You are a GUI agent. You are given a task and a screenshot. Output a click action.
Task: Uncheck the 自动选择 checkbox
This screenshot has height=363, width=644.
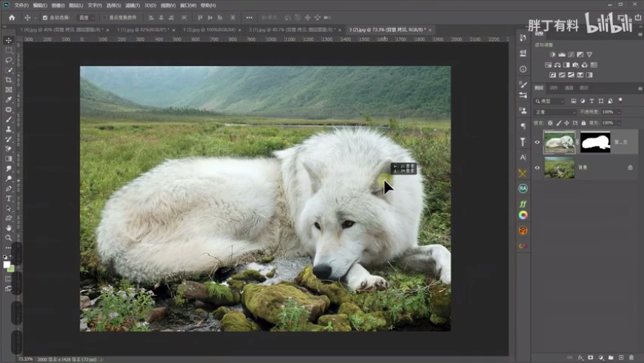(44, 17)
